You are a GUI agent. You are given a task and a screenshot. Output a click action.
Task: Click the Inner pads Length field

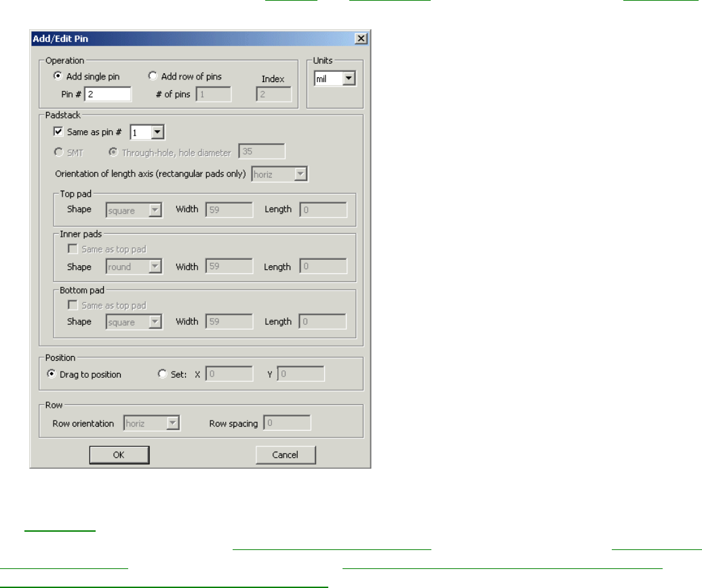pos(324,266)
